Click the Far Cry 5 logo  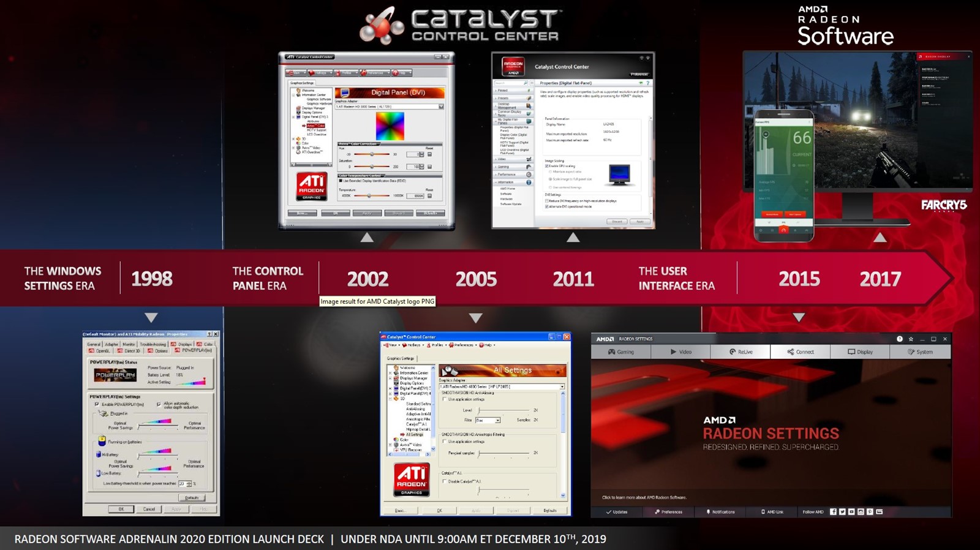943,205
